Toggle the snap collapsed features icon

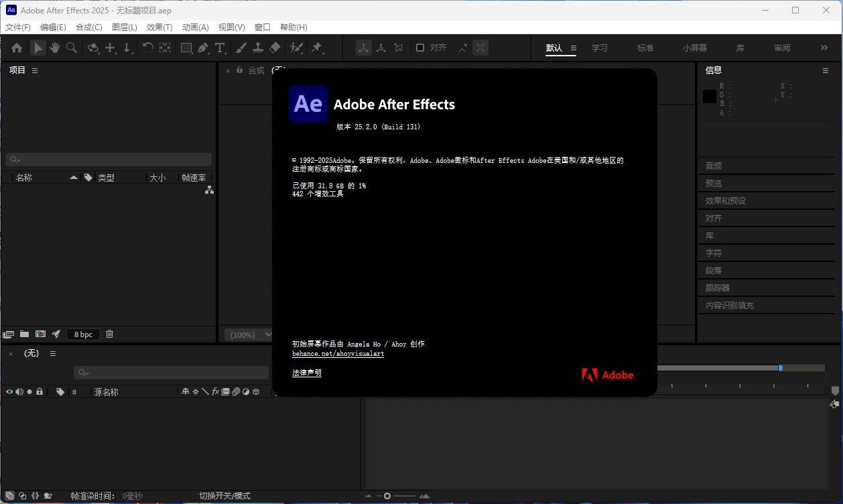(480, 48)
